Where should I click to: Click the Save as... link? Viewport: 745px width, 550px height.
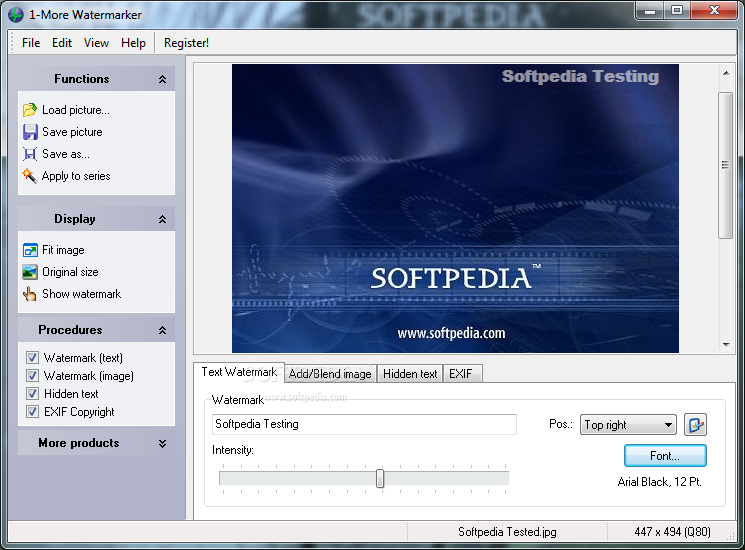tap(66, 154)
